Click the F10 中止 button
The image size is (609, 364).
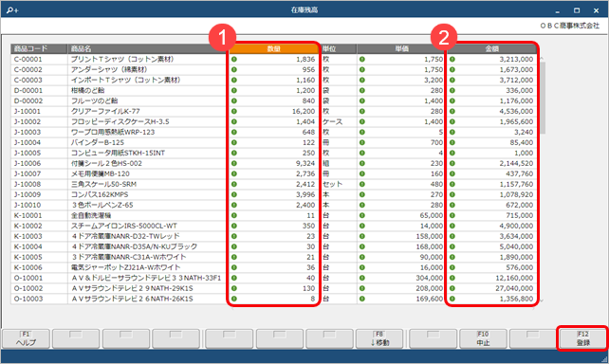click(x=483, y=338)
